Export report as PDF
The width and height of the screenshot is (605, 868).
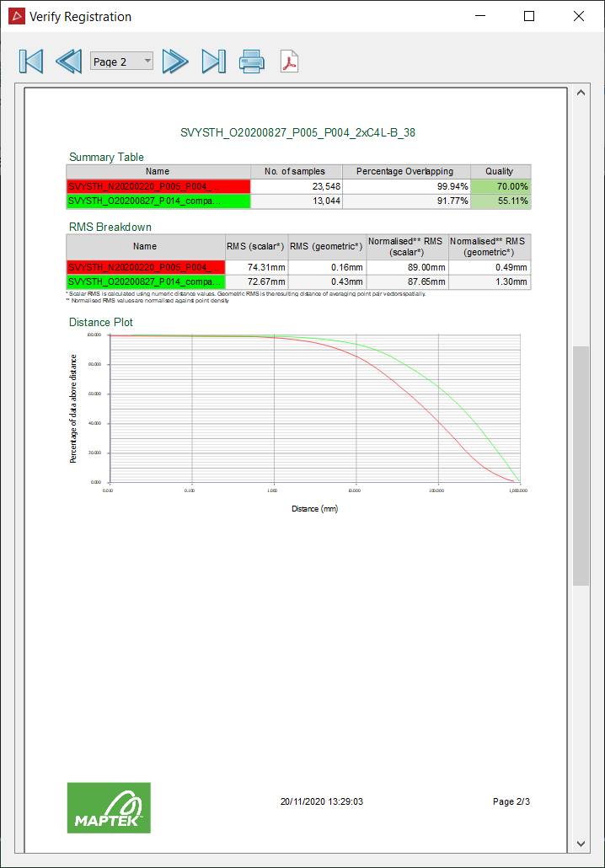click(290, 62)
